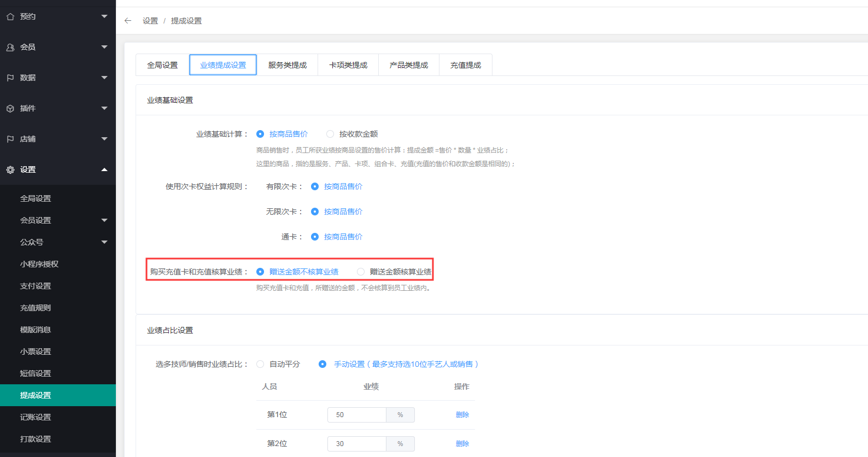Click the 设置 breadcrumb link

click(150, 21)
